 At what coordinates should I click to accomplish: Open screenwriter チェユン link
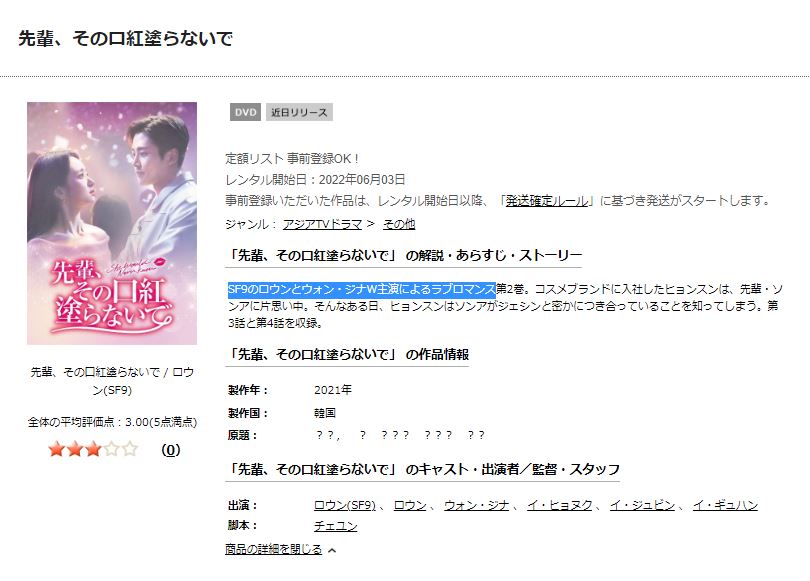tap(335, 526)
